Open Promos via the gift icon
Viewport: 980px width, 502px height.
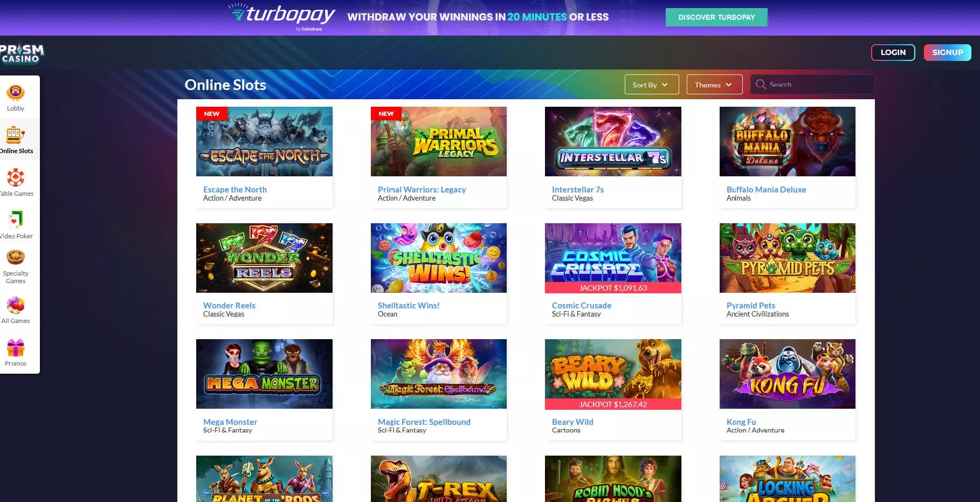click(15, 348)
